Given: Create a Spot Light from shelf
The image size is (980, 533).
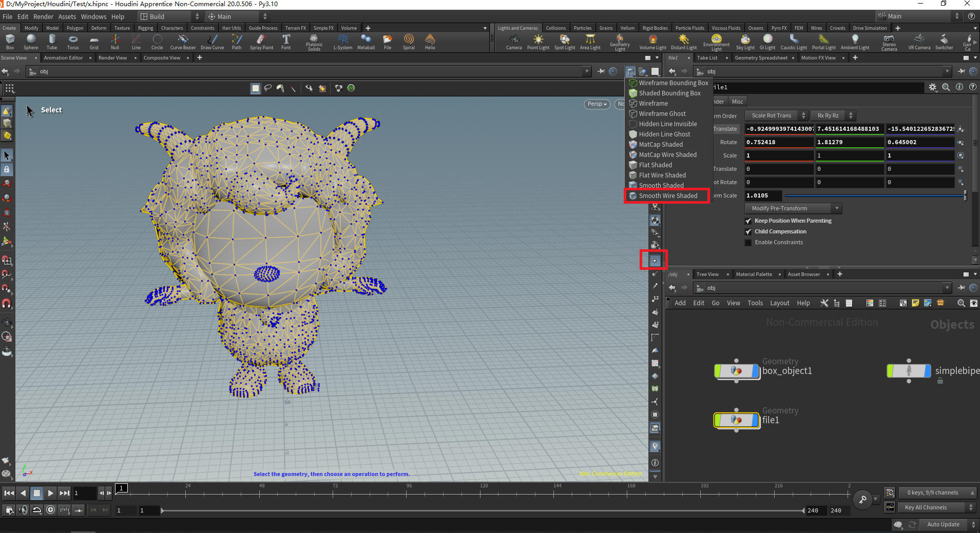Looking at the screenshot, I should pos(564,42).
